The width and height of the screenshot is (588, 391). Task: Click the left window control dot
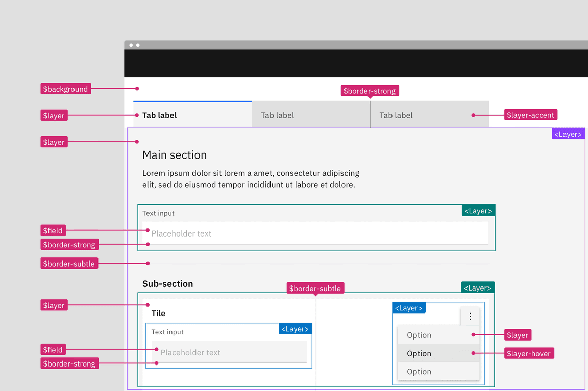[131, 45]
